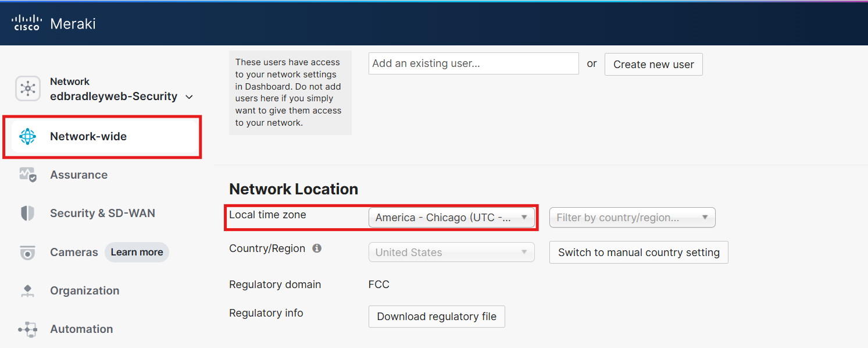Click the info icon beside Country/Region

click(316, 248)
